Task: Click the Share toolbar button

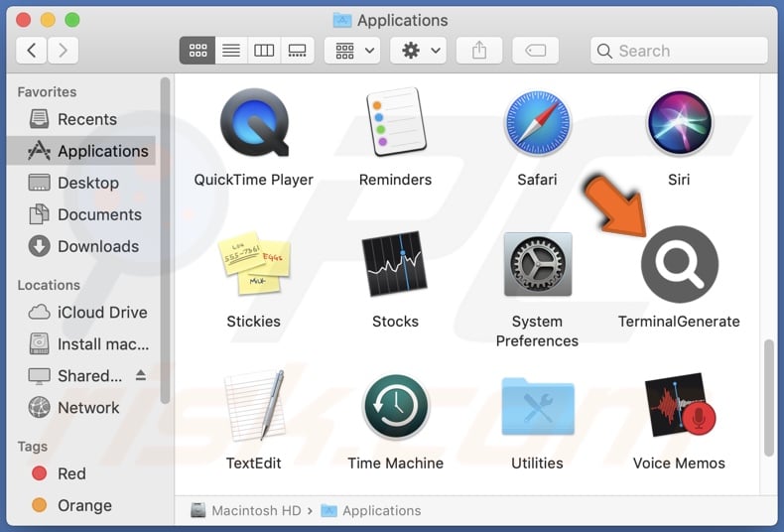Action: pyautogui.click(x=479, y=51)
